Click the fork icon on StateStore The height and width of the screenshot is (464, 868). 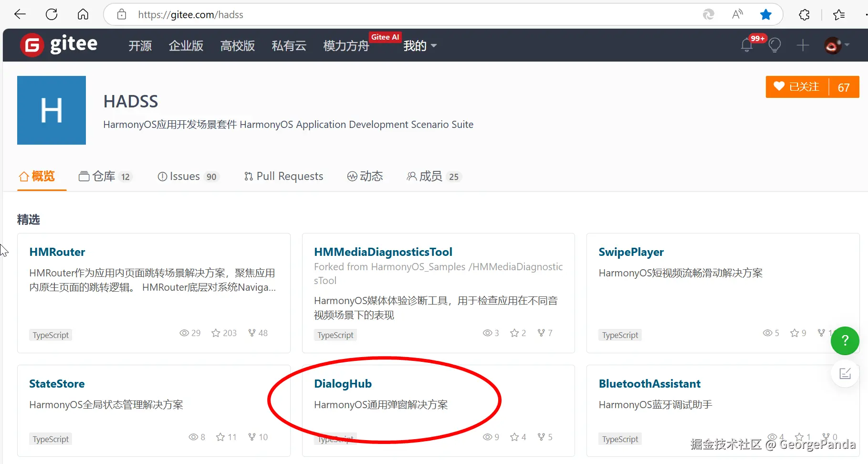[252, 437]
